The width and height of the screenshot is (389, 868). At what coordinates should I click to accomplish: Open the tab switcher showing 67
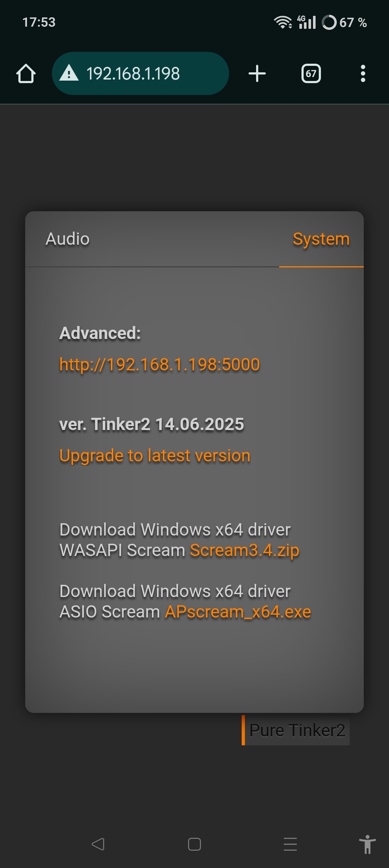(311, 73)
